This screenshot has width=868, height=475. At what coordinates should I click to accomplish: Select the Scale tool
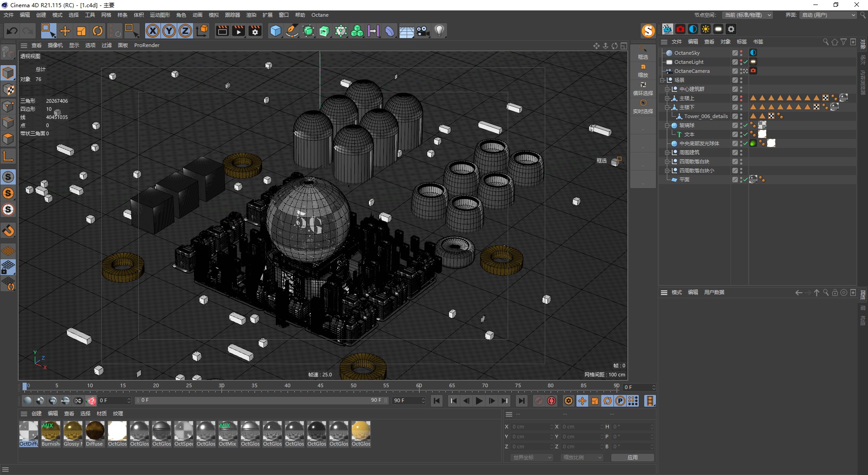81,31
